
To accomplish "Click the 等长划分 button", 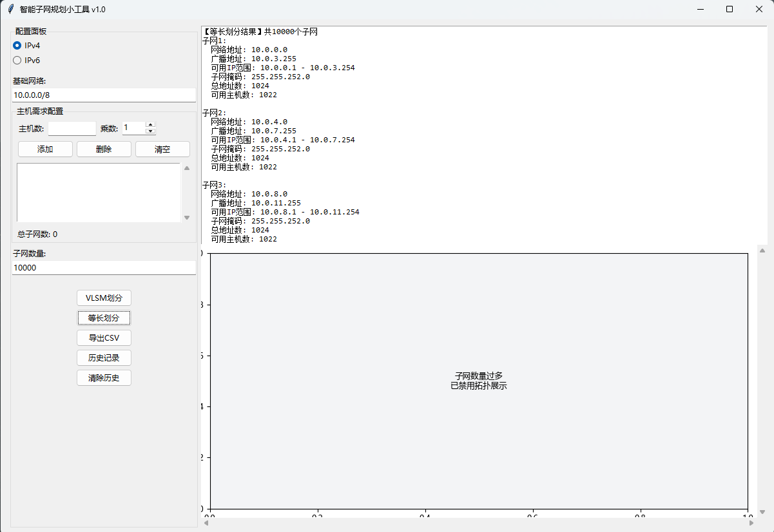I will coord(104,318).
